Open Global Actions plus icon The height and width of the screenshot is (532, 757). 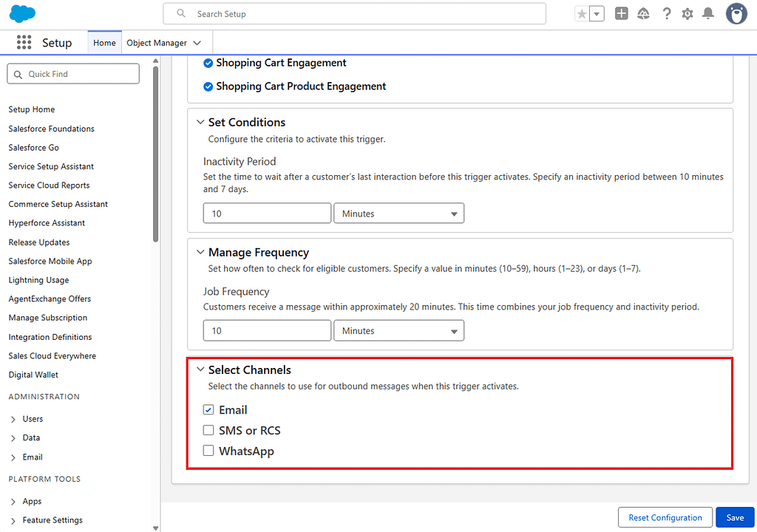pyautogui.click(x=621, y=13)
